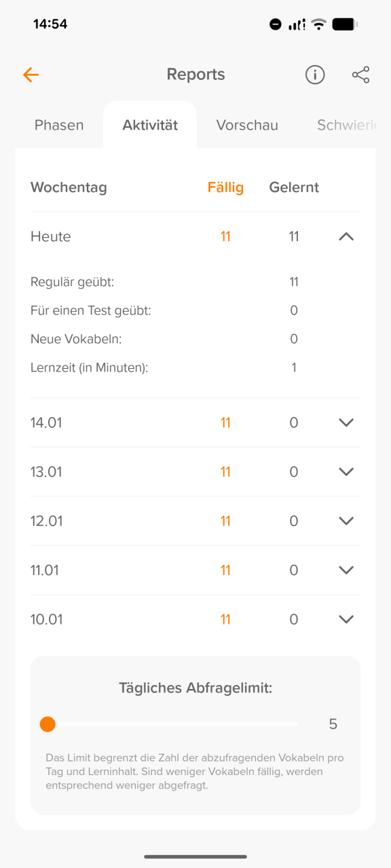Switch to the Phasen tab
The height and width of the screenshot is (868, 391).
coord(59,125)
